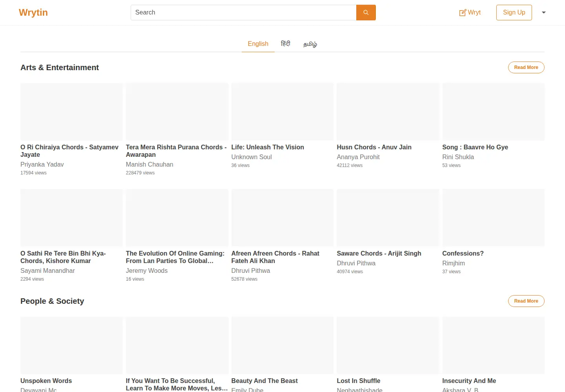Open the Arts & Entertainment heading

tap(60, 67)
